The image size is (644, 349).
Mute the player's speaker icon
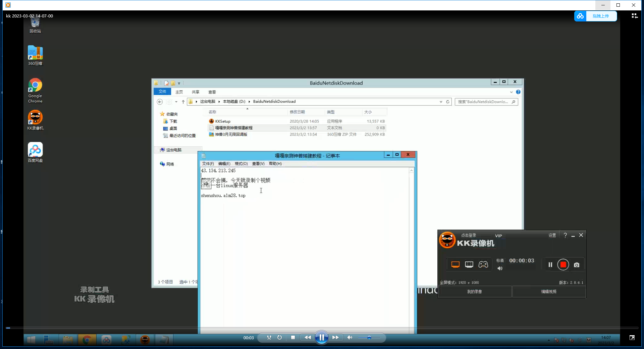pos(350,338)
